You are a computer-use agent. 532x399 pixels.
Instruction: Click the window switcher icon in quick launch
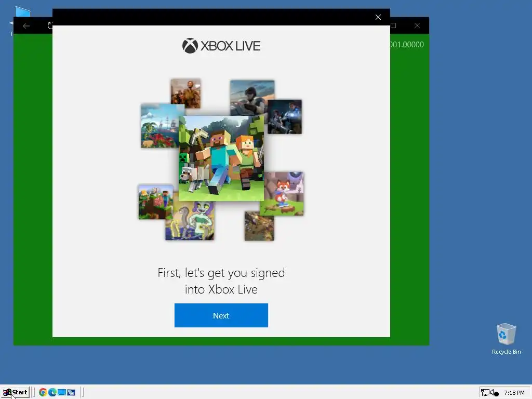pos(71,392)
